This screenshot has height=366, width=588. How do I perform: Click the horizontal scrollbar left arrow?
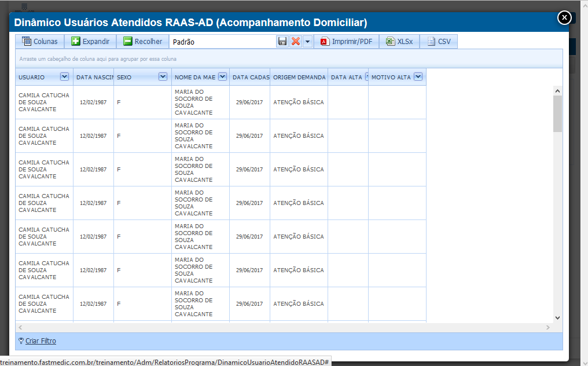point(20,327)
